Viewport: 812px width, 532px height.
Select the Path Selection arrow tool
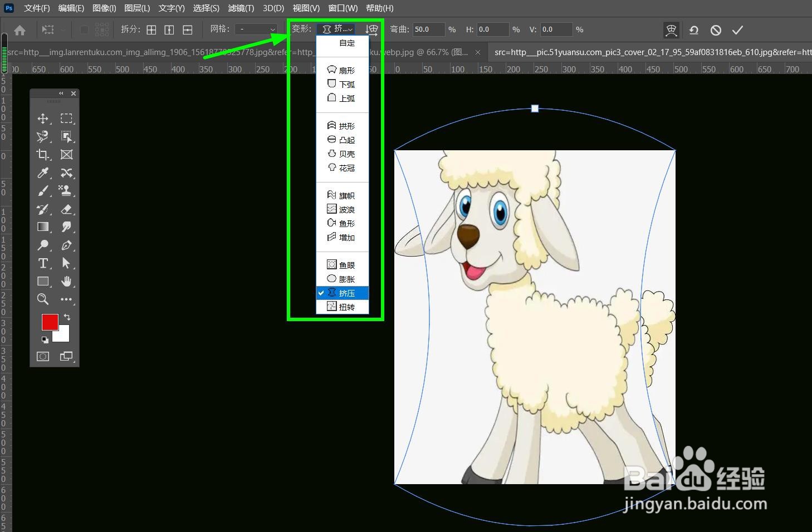(x=66, y=263)
